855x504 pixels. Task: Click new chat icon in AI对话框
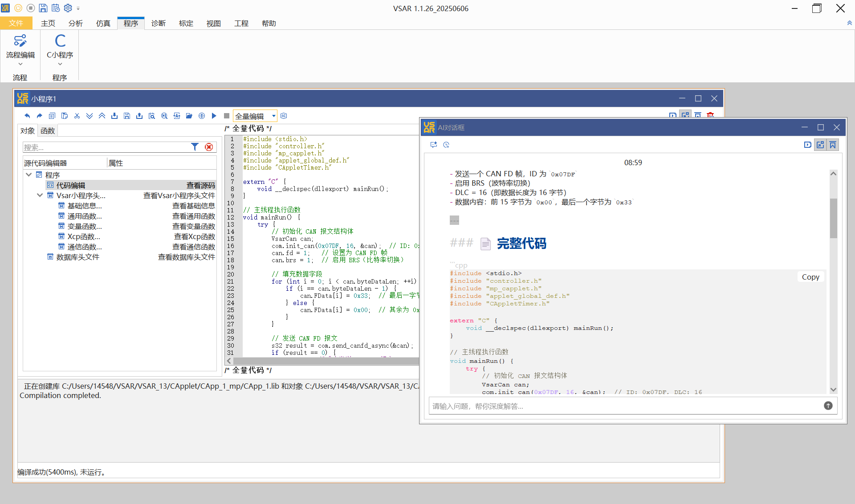434,145
